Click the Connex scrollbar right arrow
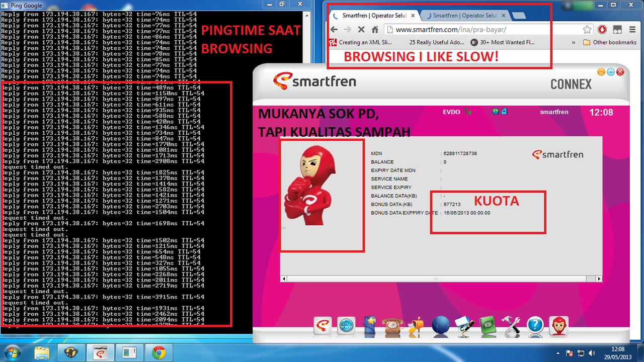Screen dimensions: 644x362 coord(599,279)
